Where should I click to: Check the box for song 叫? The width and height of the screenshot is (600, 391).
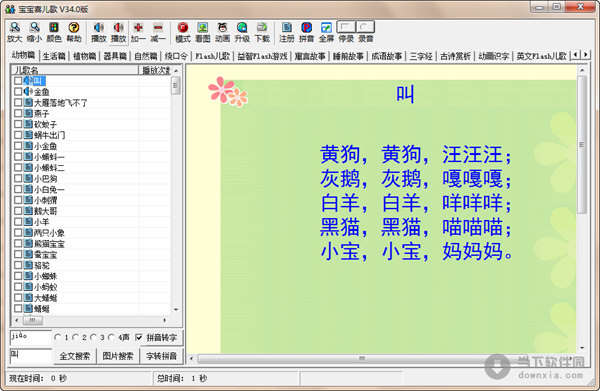point(18,81)
